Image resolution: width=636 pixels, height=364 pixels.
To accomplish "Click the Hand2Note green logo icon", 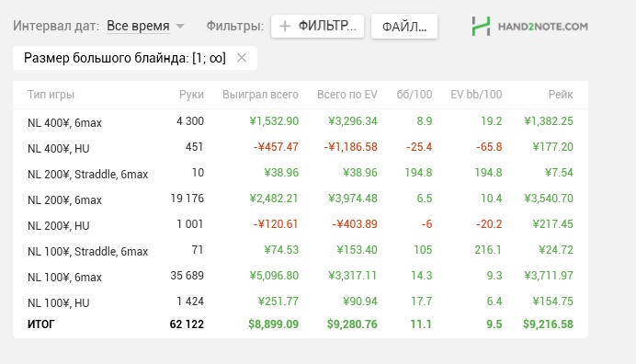I will point(481,27).
